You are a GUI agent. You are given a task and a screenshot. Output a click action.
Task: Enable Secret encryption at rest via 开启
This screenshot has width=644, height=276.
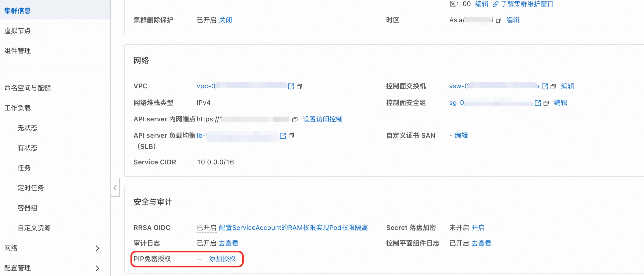point(478,228)
